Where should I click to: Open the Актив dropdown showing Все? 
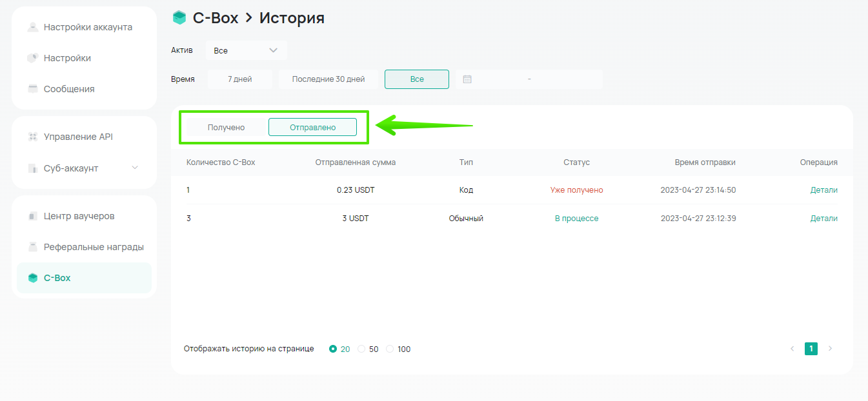[x=246, y=50]
